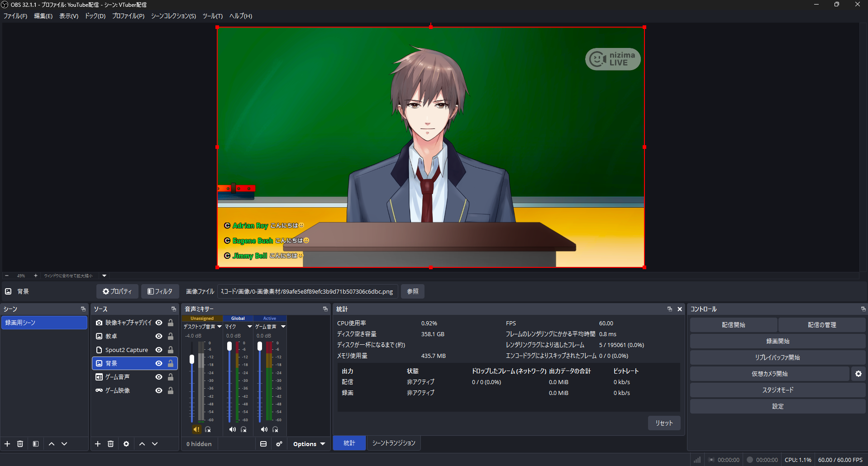Start streaming with 配信開始 button
Viewport: 868px width, 466px height.
click(734, 325)
